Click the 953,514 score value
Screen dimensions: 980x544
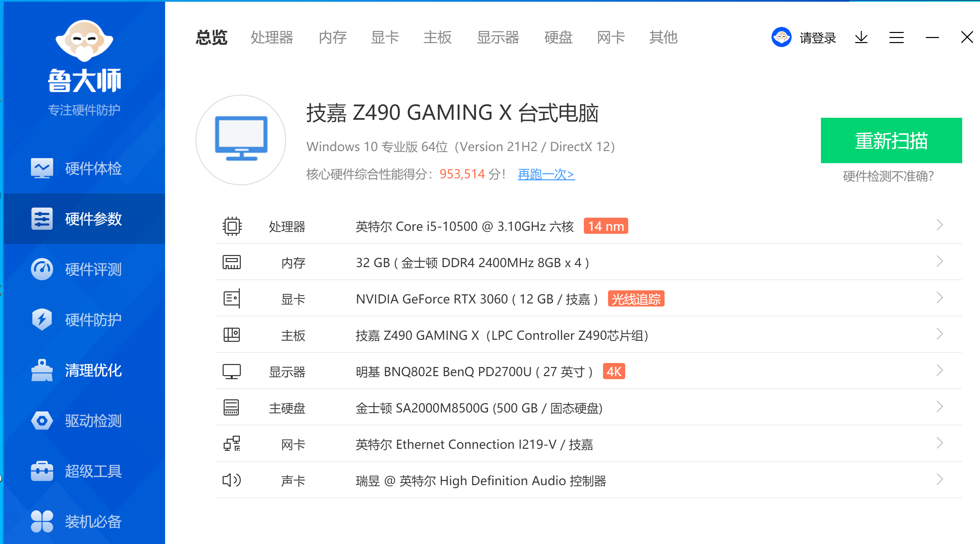click(462, 174)
